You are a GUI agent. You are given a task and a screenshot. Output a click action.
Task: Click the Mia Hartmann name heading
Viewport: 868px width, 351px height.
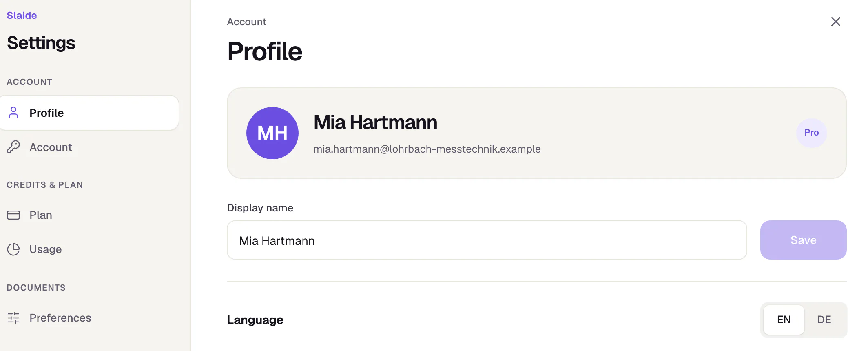pyautogui.click(x=375, y=122)
